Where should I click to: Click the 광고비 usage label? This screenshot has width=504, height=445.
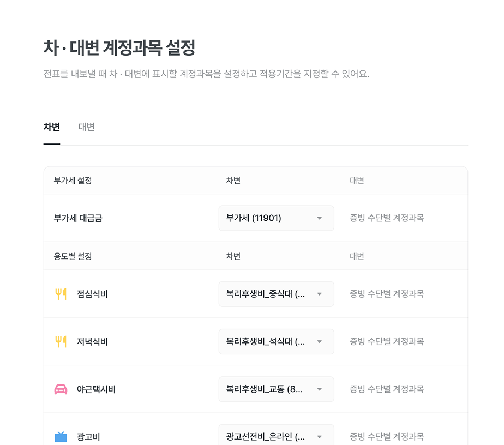coord(88,437)
